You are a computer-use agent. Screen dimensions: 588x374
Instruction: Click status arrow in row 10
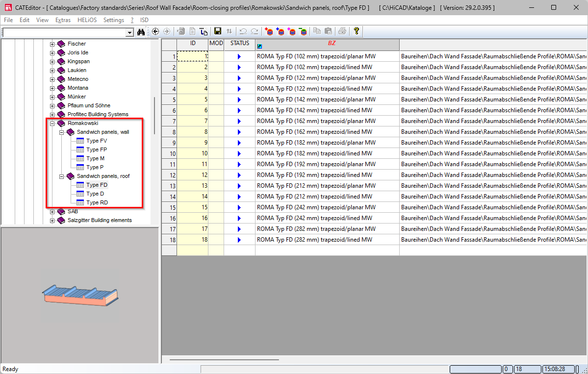[x=239, y=153]
